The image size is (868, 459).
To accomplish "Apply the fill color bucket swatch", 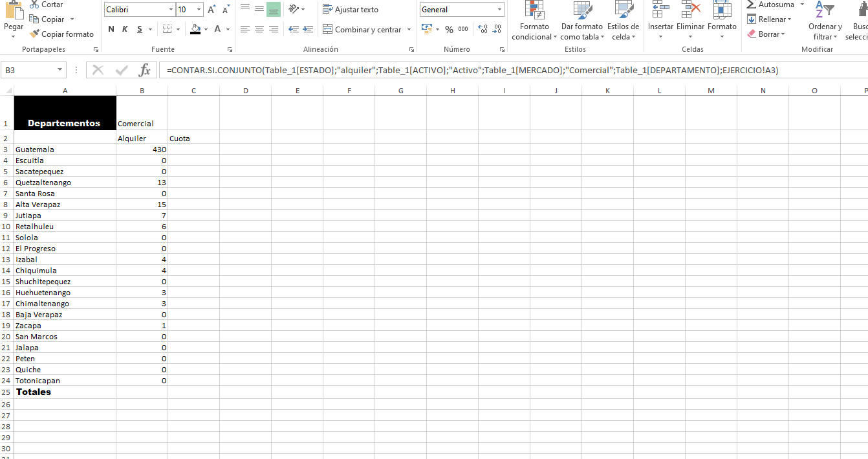I will coord(195,29).
